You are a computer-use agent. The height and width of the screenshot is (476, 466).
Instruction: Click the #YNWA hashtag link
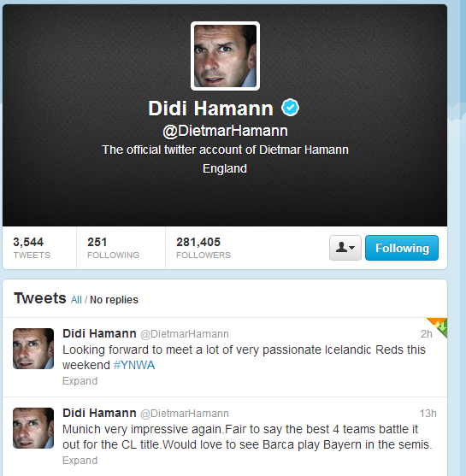point(134,365)
